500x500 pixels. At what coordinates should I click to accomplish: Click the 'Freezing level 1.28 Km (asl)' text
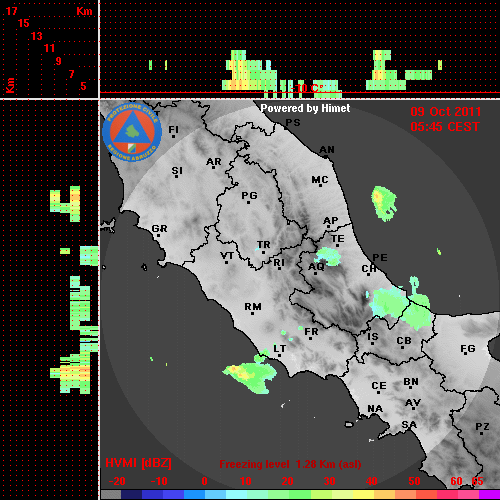[x=290, y=464]
